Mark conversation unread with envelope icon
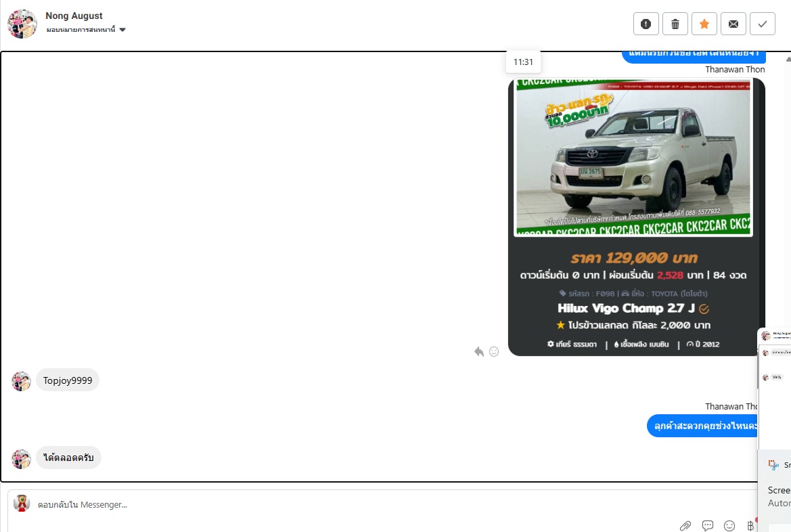The image size is (791, 532). (733, 24)
